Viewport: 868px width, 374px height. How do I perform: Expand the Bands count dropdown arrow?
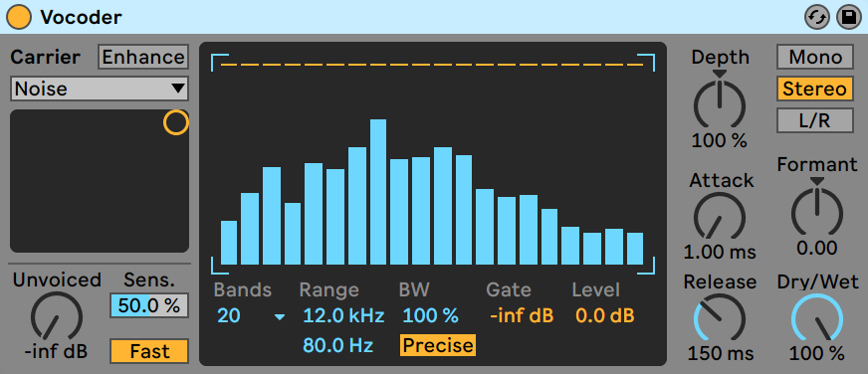280,317
